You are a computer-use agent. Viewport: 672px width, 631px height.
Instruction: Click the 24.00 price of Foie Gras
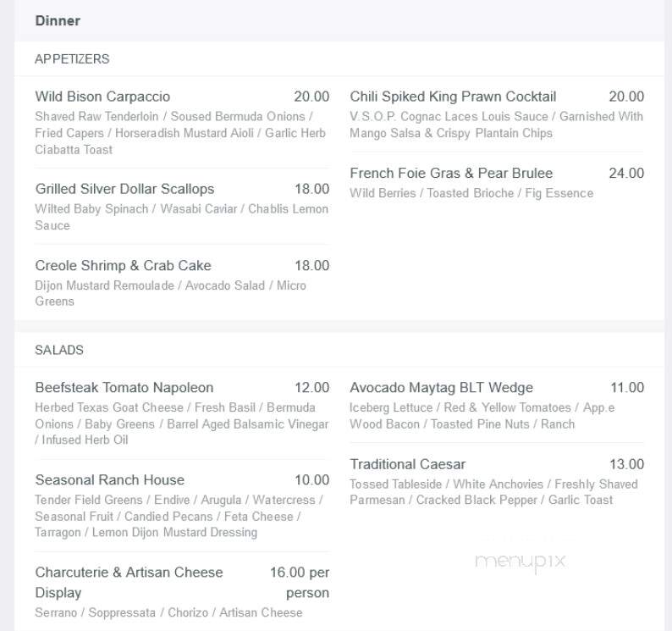point(626,174)
